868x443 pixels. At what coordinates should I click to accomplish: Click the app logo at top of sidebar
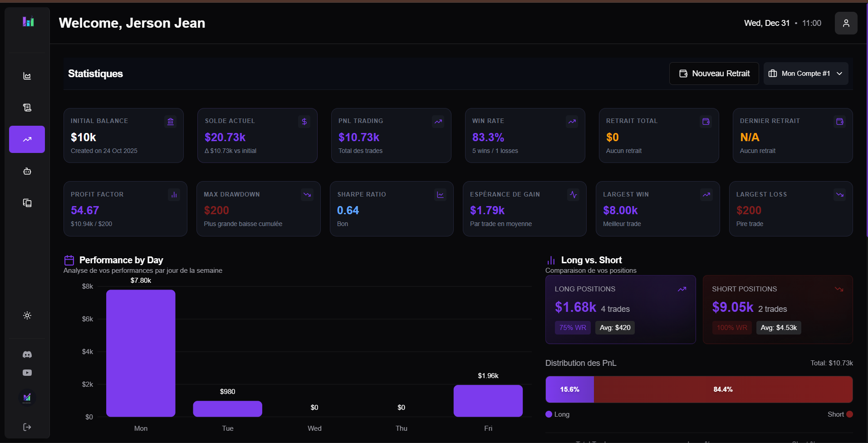point(28,22)
